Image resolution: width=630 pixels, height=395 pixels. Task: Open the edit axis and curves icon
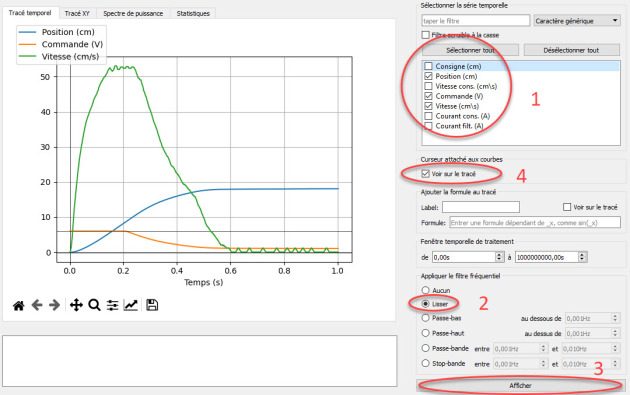(x=131, y=305)
